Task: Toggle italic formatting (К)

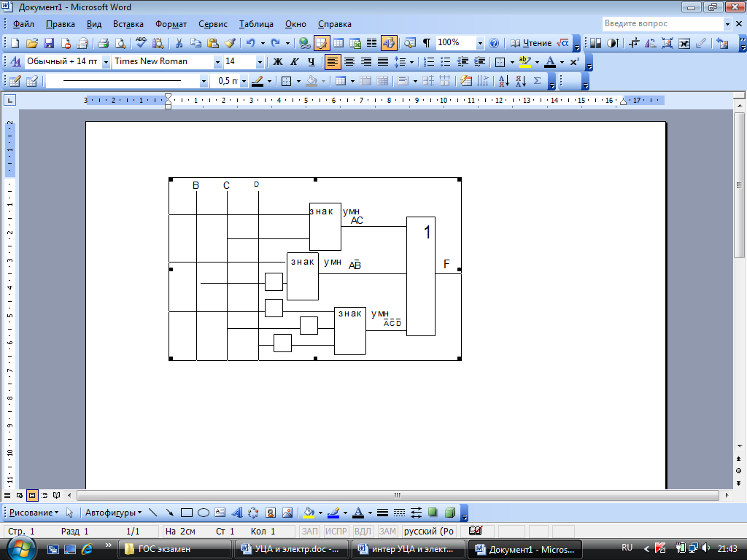Action: pyautogui.click(x=295, y=62)
